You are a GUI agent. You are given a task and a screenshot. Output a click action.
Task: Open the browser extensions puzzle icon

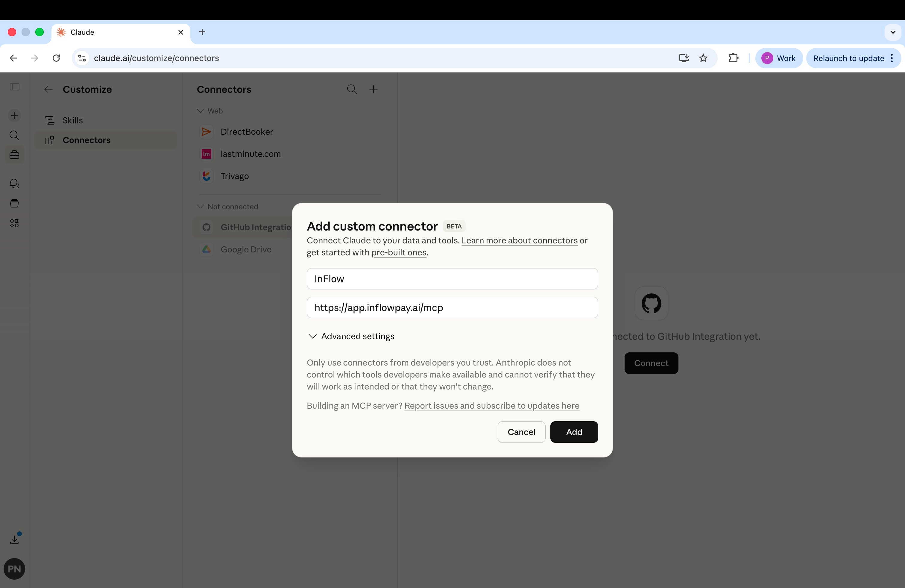coord(733,58)
